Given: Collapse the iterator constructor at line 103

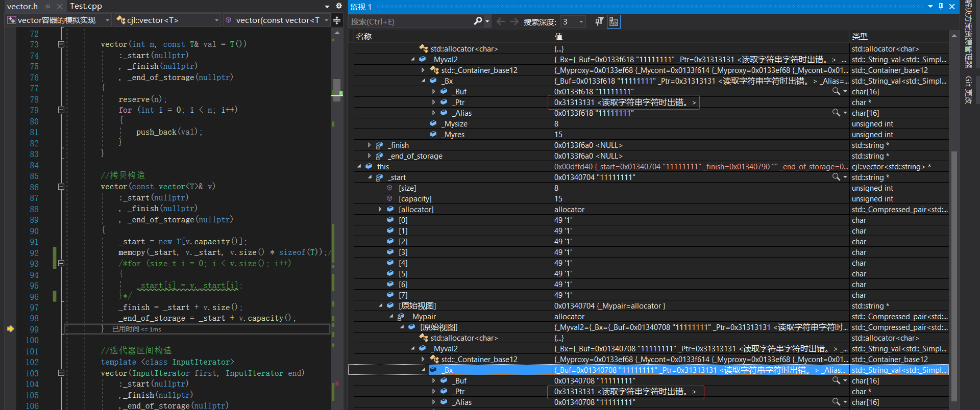Looking at the screenshot, I should point(61,373).
